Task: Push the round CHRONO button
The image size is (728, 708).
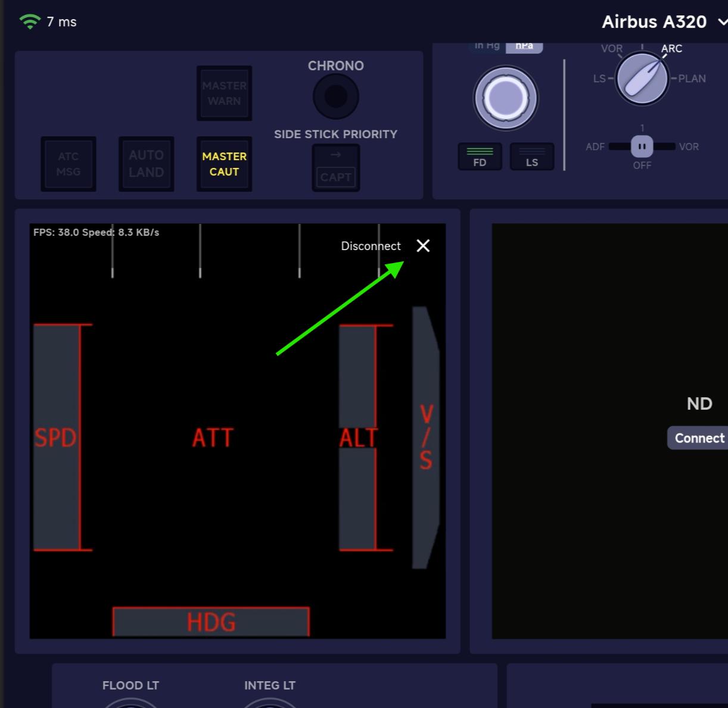Action: pos(335,96)
